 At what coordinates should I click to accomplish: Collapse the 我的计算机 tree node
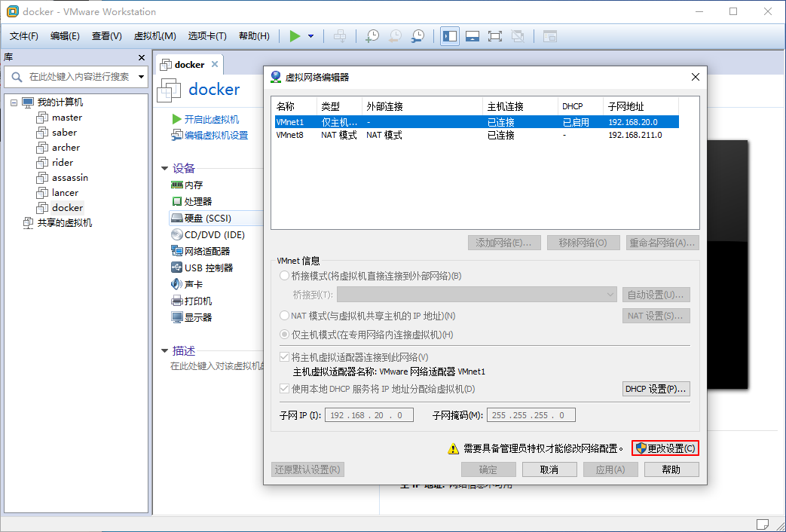[13, 102]
